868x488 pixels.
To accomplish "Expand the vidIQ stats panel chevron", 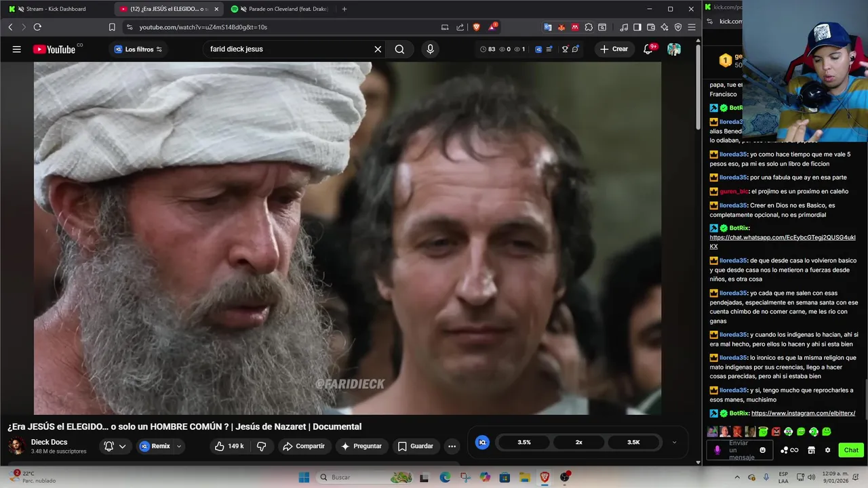I will [x=674, y=442].
